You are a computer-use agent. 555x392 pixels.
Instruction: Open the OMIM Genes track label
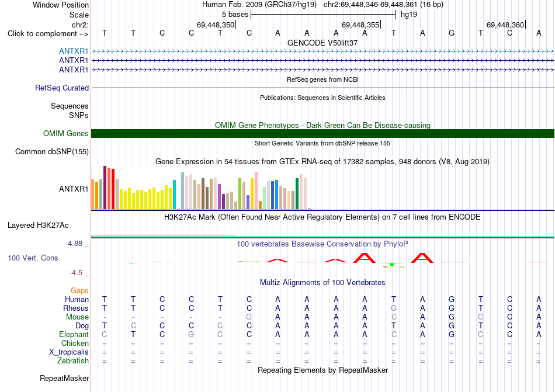coord(66,133)
